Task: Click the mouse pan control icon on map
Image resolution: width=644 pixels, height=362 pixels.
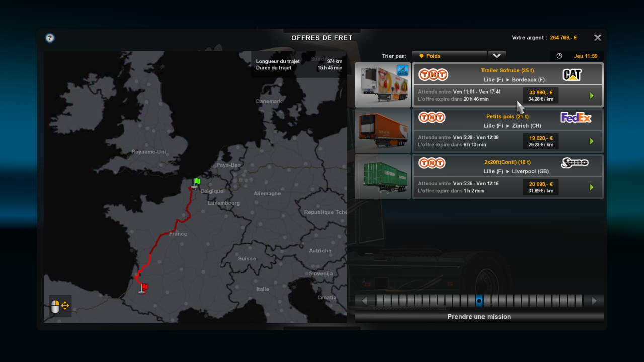Action: [x=60, y=306]
